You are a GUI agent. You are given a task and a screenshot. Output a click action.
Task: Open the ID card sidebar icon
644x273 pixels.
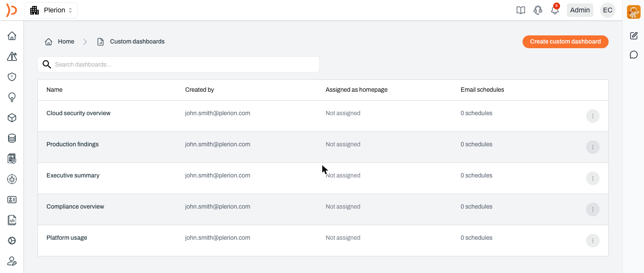(12, 200)
